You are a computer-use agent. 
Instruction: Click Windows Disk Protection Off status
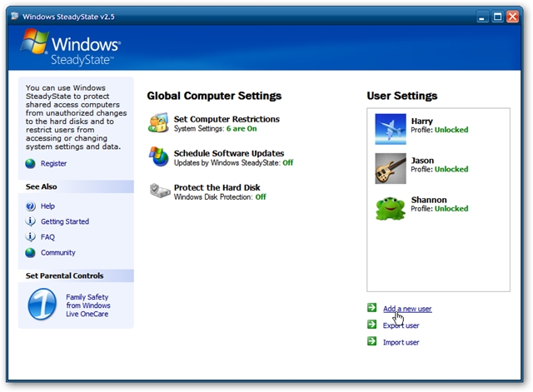261,197
